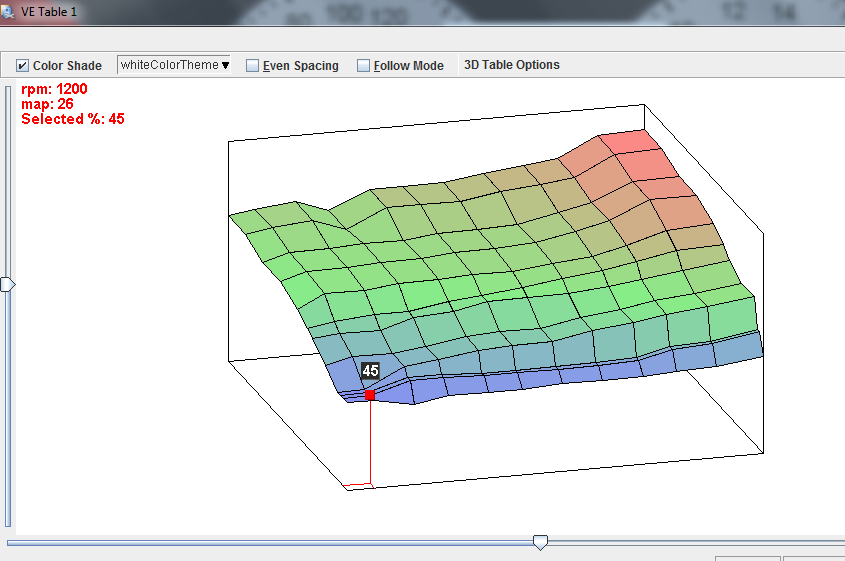Click the arrow on the color theme combo box
Viewport: 845px width, 561px height.
point(225,65)
